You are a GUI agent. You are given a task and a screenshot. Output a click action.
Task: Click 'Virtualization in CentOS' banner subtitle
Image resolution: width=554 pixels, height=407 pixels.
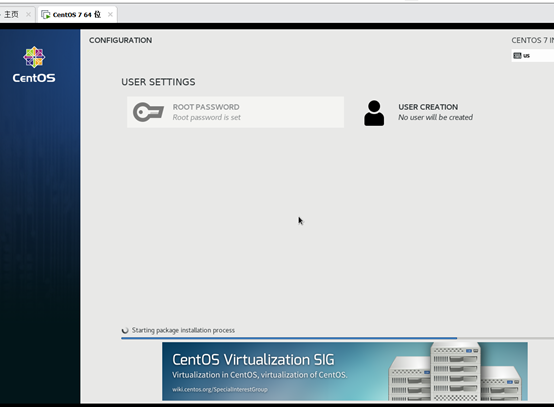[260, 375]
